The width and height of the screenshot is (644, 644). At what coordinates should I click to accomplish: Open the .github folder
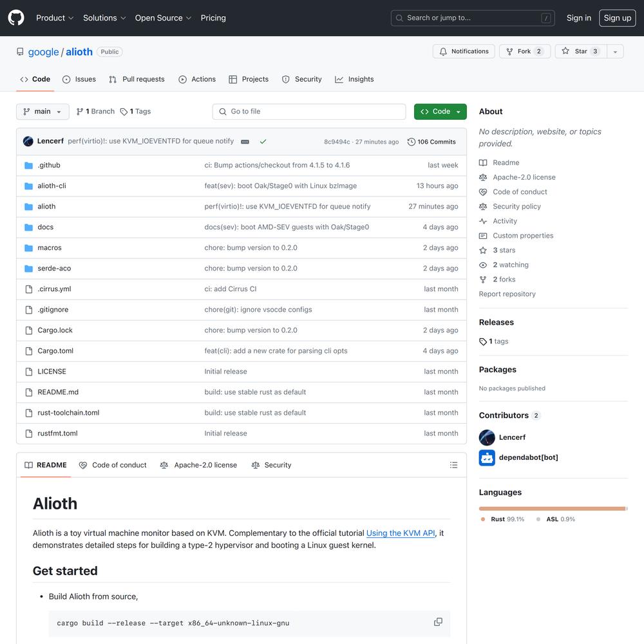49,165
